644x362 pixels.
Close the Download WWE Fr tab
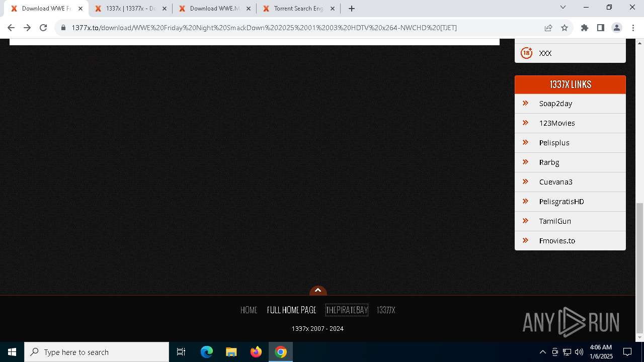(x=80, y=9)
